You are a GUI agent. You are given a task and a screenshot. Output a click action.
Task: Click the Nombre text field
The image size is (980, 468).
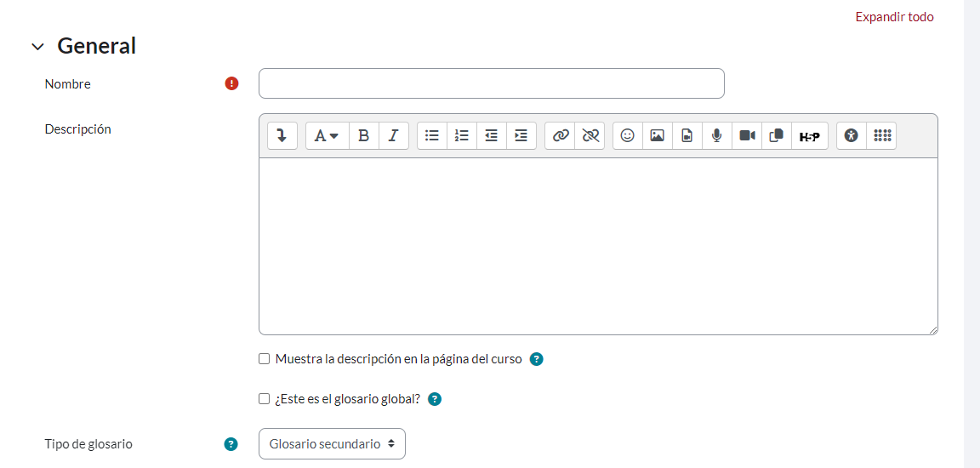pos(491,83)
